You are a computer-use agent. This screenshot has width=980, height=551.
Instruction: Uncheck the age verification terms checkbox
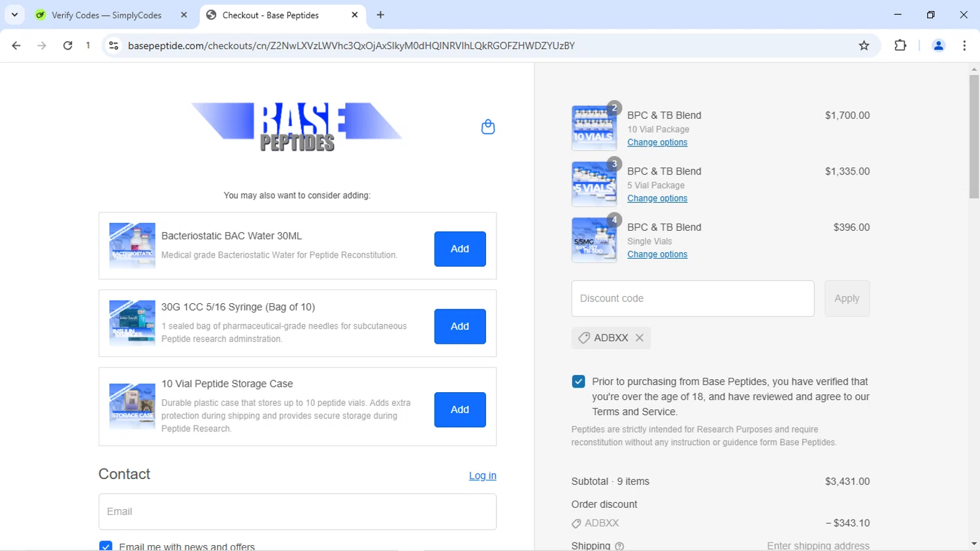[x=578, y=382]
